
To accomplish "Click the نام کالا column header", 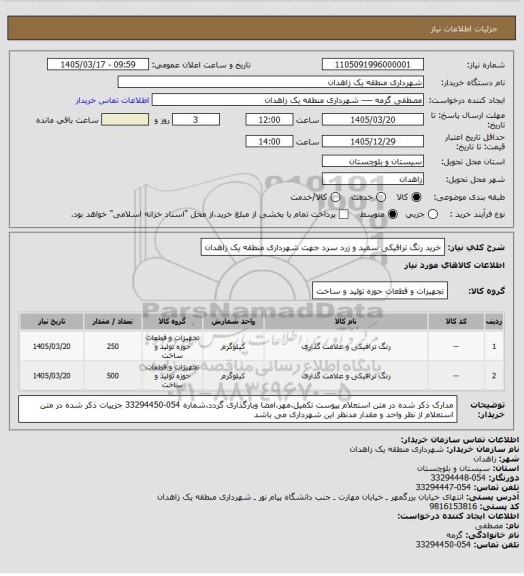I will pyautogui.click(x=346, y=322).
